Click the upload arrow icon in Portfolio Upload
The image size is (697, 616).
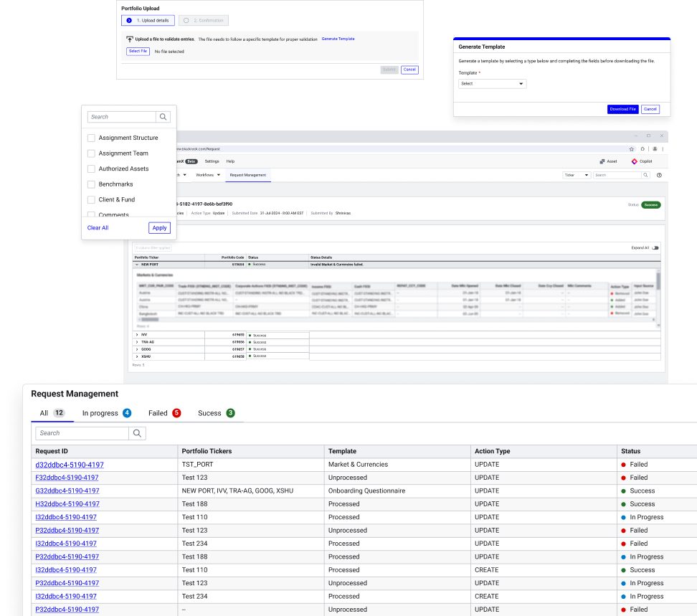point(130,39)
